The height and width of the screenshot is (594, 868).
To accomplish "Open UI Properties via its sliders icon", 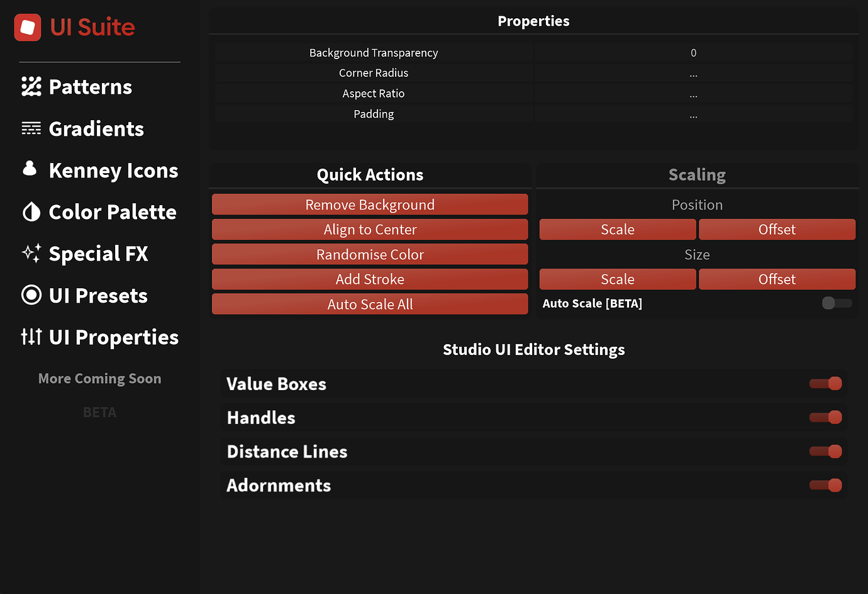I will click(30, 337).
